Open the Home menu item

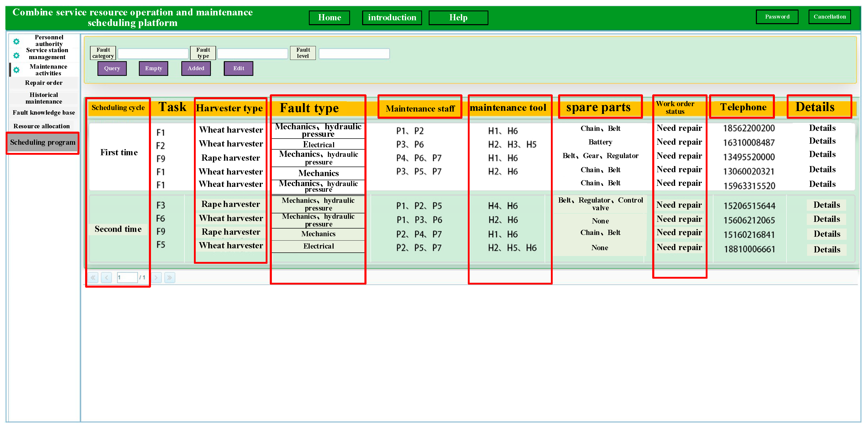point(329,17)
